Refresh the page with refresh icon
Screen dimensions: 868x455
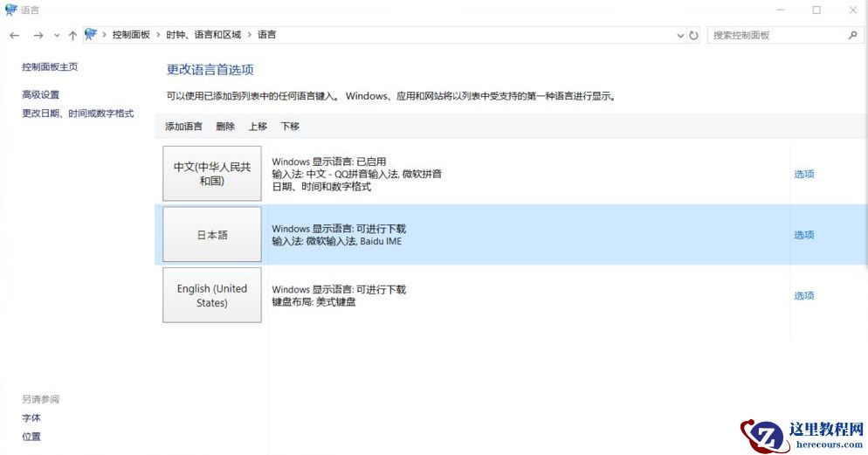[x=693, y=36]
